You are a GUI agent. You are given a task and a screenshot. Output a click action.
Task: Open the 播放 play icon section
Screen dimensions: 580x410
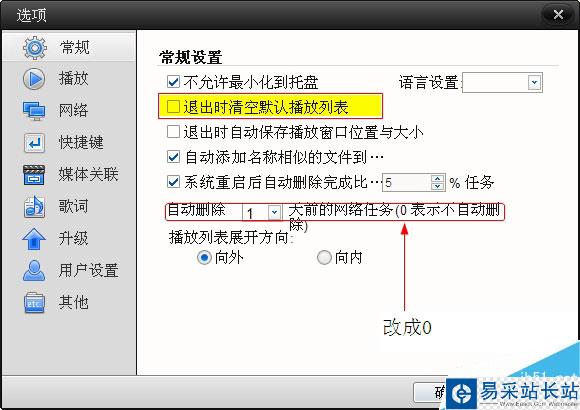(x=34, y=79)
